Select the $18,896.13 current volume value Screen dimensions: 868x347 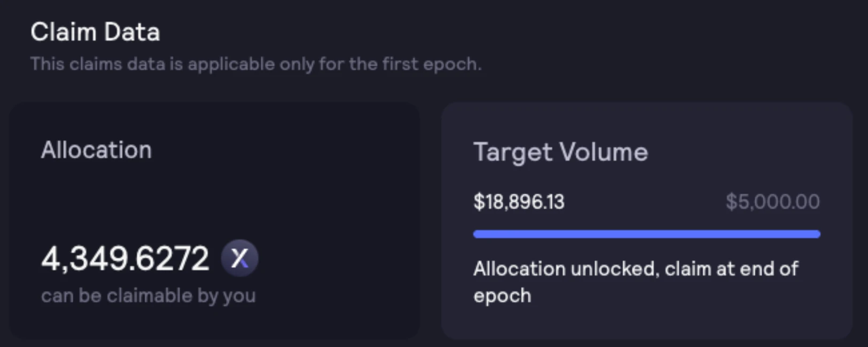pos(519,202)
